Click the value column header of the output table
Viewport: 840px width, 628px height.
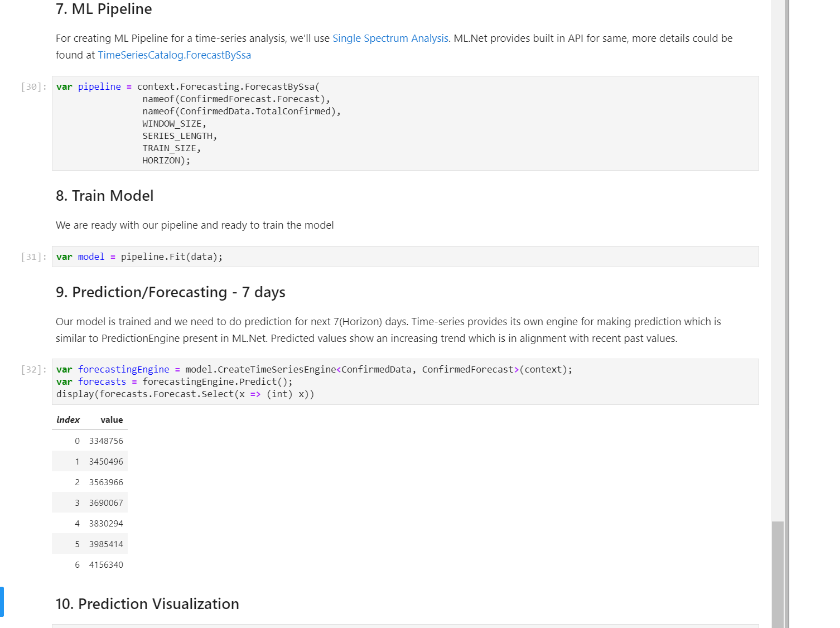point(111,419)
